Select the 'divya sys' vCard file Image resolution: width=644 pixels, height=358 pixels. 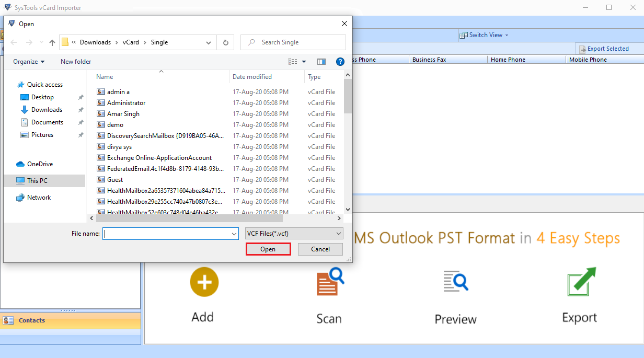[x=119, y=147]
